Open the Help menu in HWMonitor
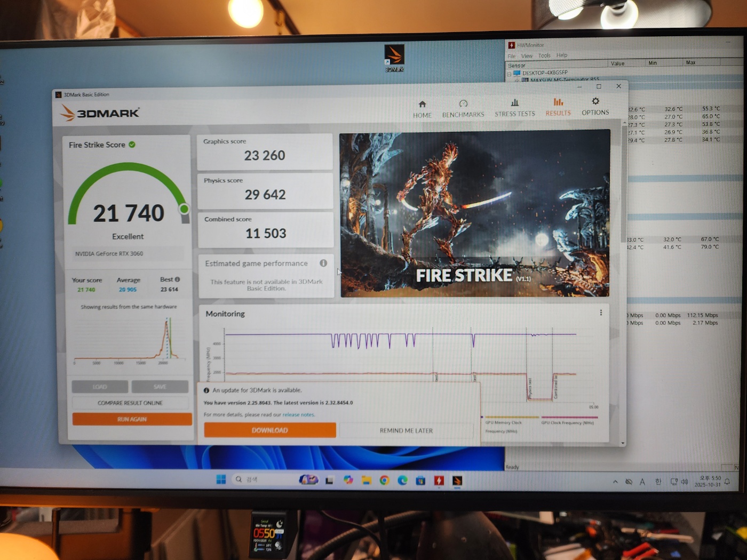747x560 pixels. [x=562, y=55]
